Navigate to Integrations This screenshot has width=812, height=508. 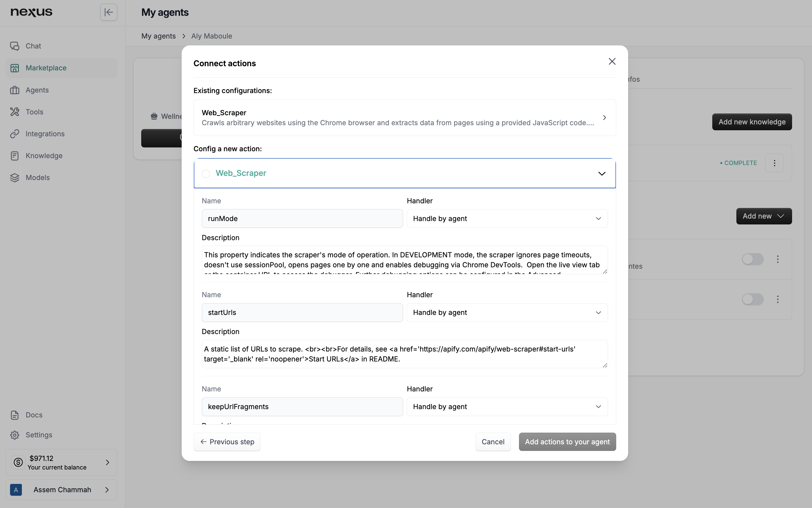(61, 134)
